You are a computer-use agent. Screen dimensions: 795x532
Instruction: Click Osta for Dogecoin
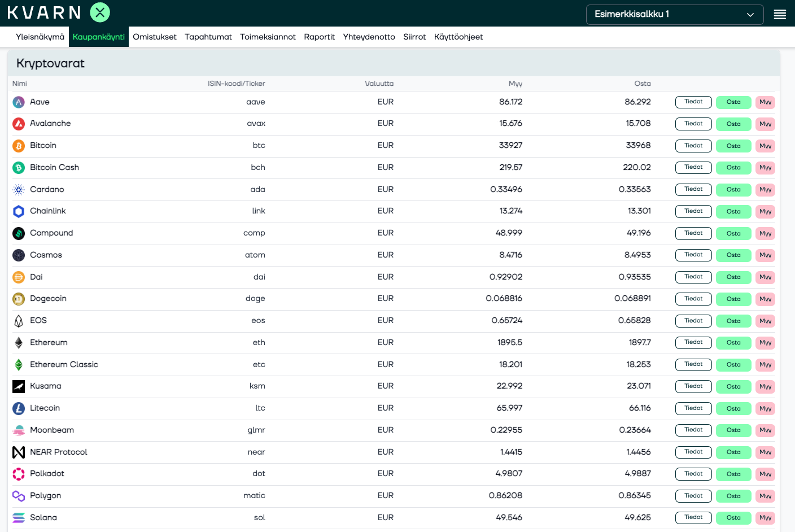(x=733, y=299)
